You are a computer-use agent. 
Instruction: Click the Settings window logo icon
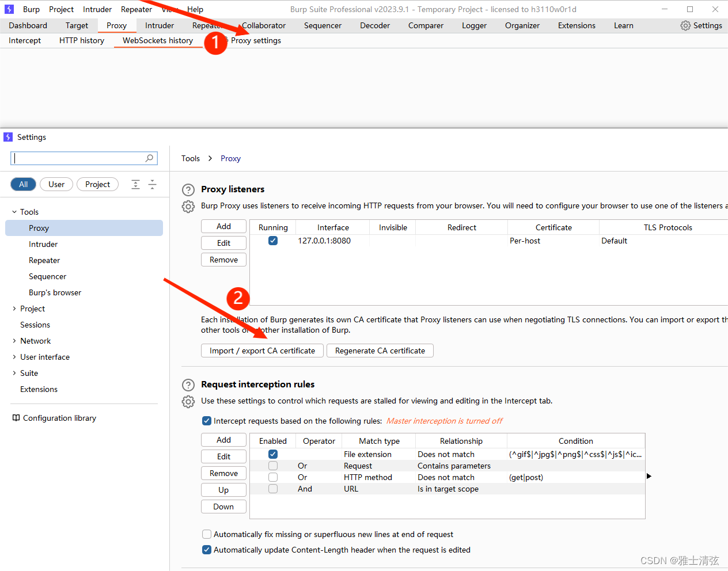(x=7, y=137)
